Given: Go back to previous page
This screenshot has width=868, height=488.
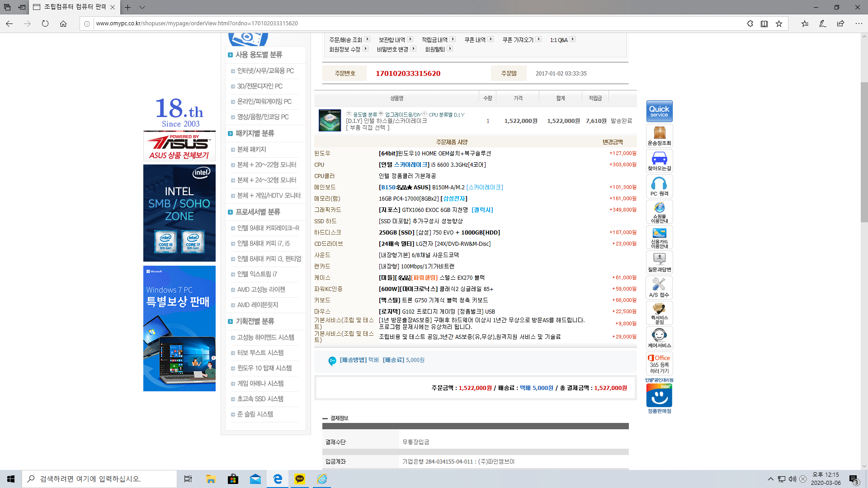Looking at the screenshot, I should click(9, 23).
